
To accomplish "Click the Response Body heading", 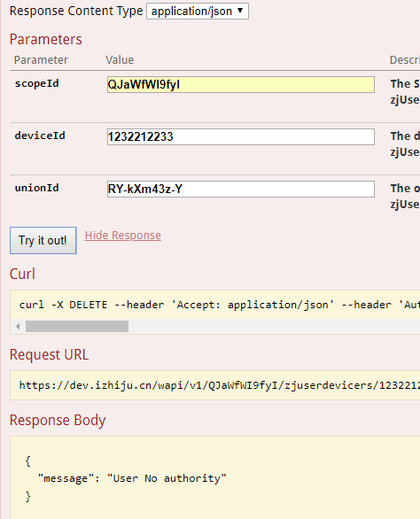I will (x=58, y=420).
